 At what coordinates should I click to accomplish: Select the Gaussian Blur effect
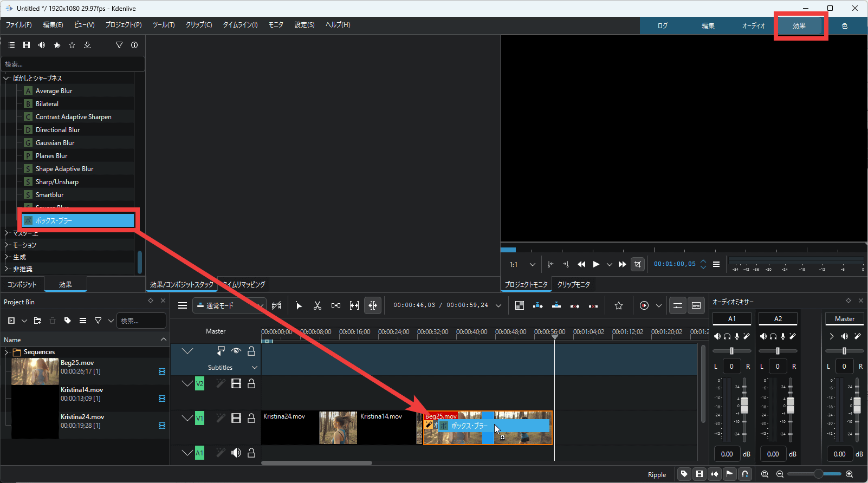pyautogui.click(x=55, y=143)
